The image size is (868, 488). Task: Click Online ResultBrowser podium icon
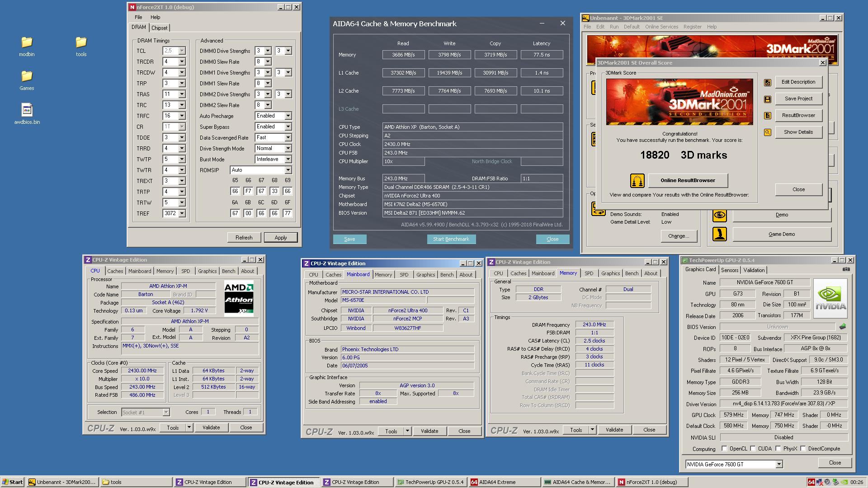click(x=637, y=181)
